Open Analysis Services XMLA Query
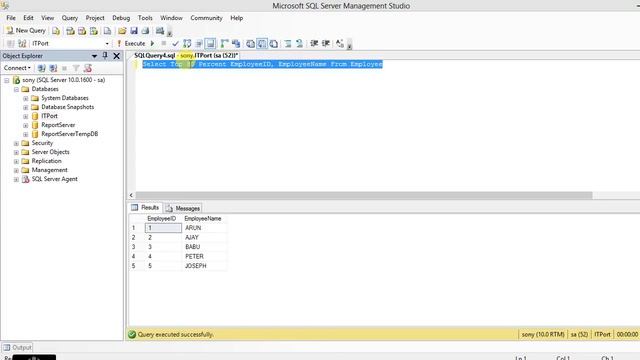Image resolution: width=640 pixels, height=360 pixels. (x=94, y=31)
